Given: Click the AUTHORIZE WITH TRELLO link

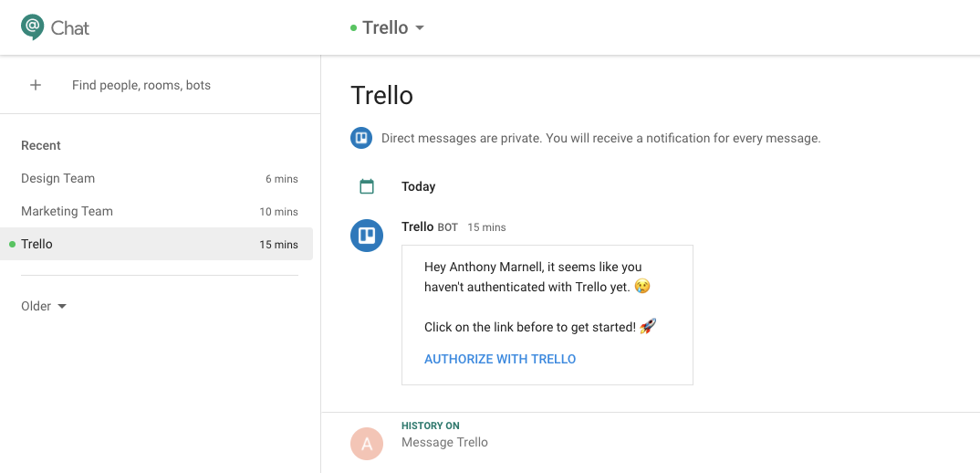Looking at the screenshot, I should (x=500, y=359).
